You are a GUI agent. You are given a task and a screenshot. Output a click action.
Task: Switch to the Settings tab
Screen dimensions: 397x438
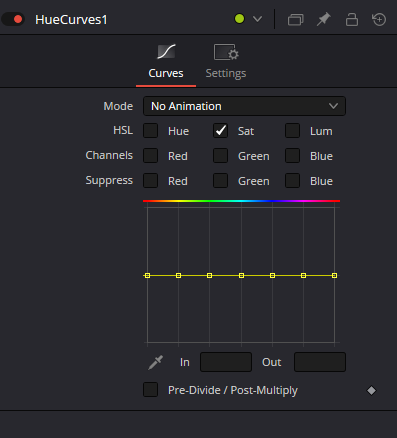pyautogui.click(x=226, y=62)
